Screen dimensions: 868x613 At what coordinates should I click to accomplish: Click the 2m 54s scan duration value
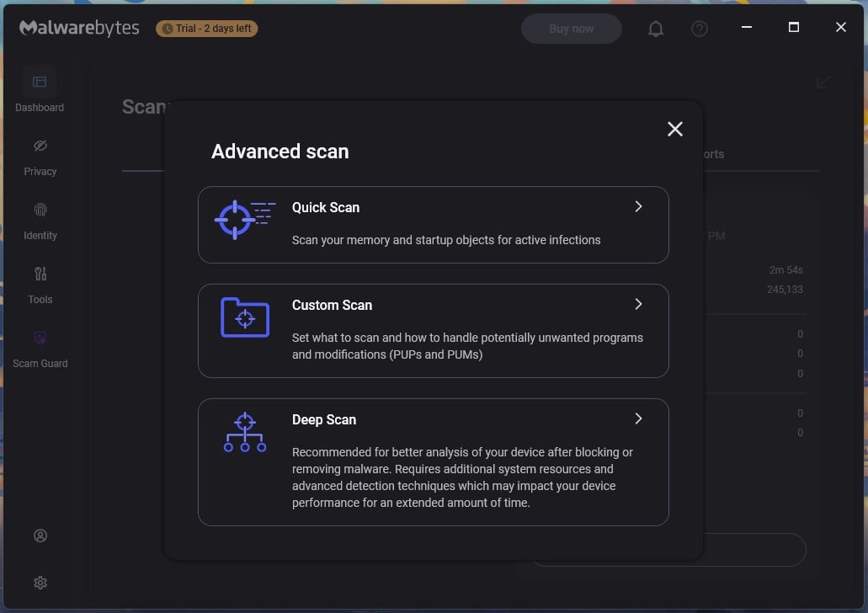(x=785, y=270)
